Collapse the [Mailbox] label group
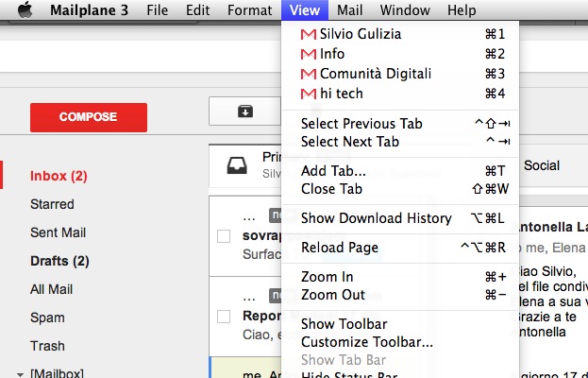Viewport: 588px width, 378px height. pos(20,374)
